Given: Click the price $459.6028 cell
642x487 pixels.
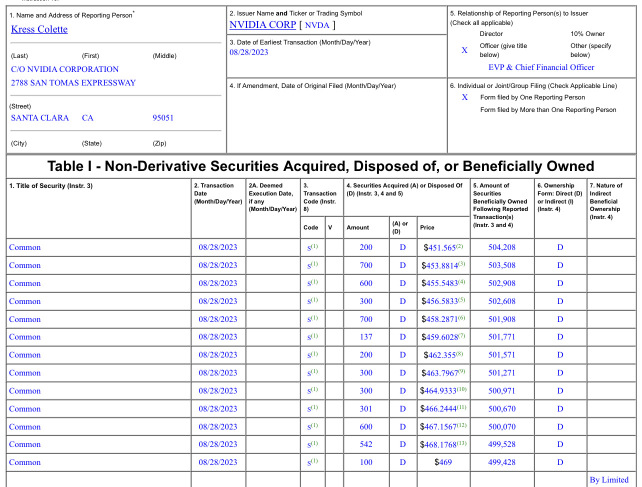Looking at the screenshot, I should (443, 337).
